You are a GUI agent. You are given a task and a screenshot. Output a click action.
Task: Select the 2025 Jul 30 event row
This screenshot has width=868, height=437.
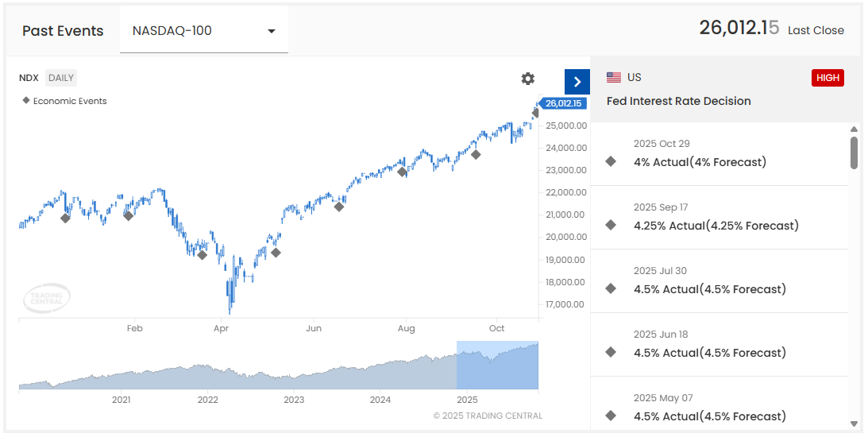(719, 280)
